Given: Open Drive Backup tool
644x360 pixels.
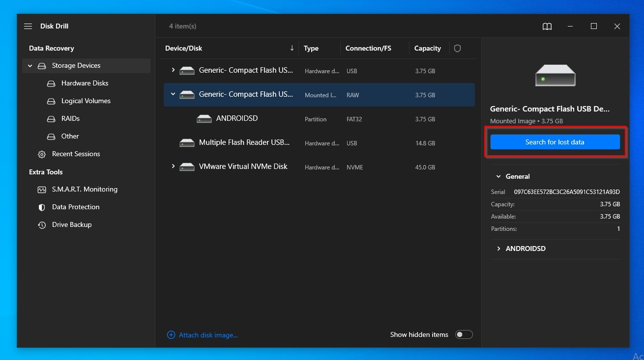Looking at the screenshot, I should click(72, 225).
